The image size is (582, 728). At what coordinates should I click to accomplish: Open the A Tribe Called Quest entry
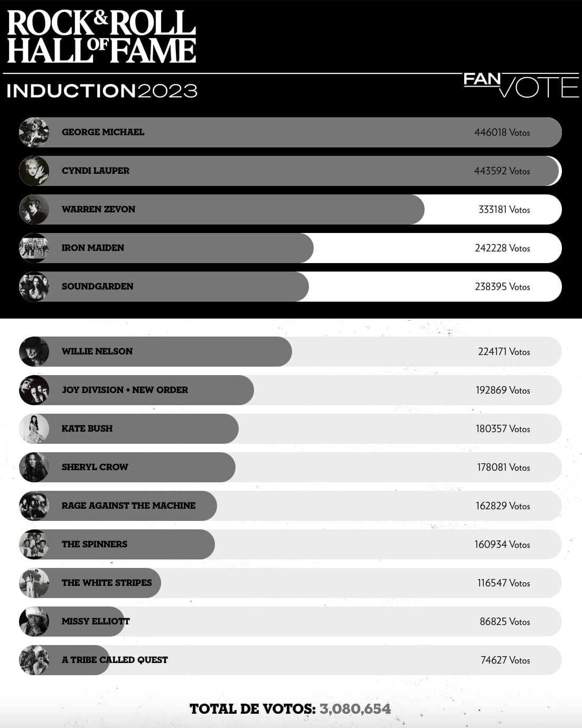coord(290,660)
